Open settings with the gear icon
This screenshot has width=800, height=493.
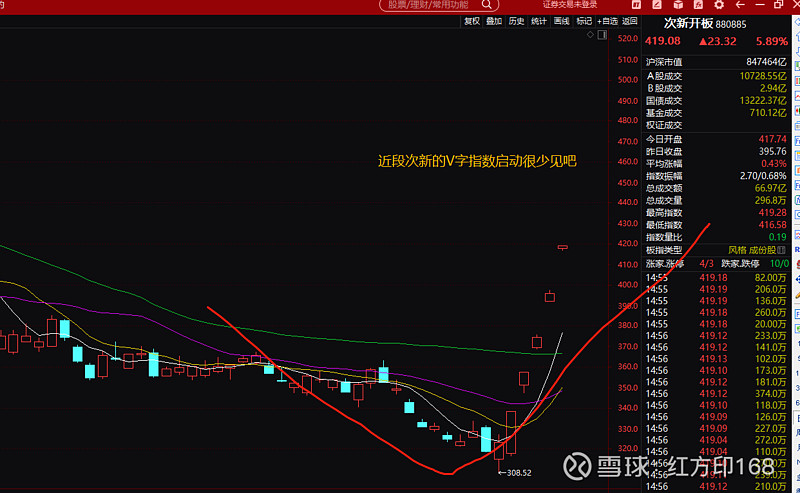[719, 5]
